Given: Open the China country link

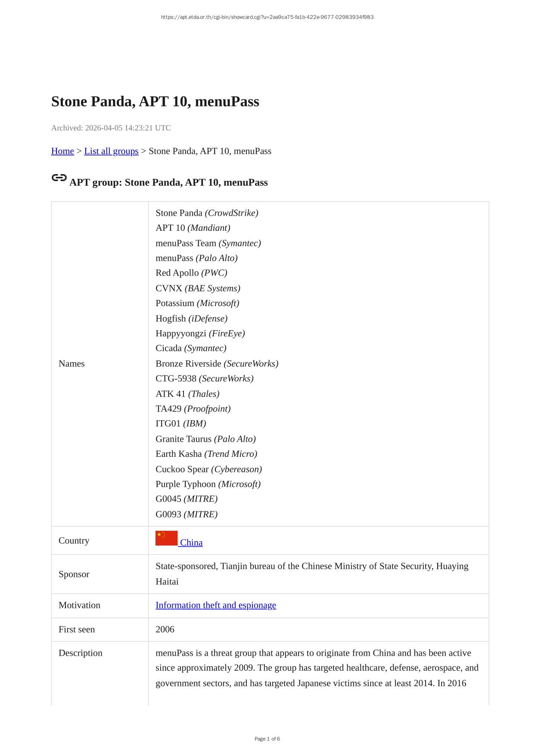Looking at the screenshot, I should pos(191,543).
